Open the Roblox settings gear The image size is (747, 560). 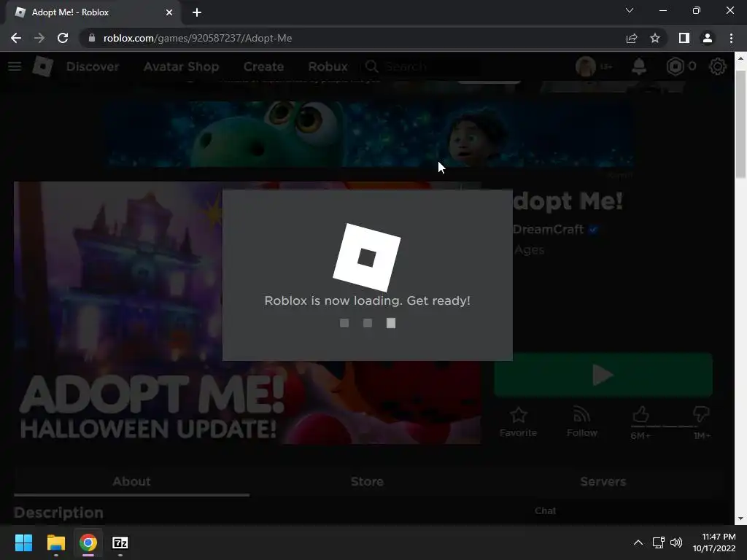pos(718,66)
